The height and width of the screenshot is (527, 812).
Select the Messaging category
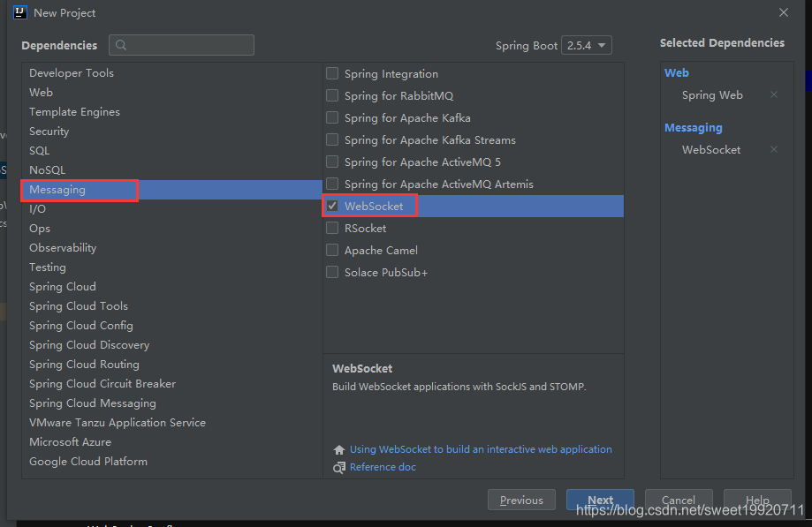tap(172, 190)
